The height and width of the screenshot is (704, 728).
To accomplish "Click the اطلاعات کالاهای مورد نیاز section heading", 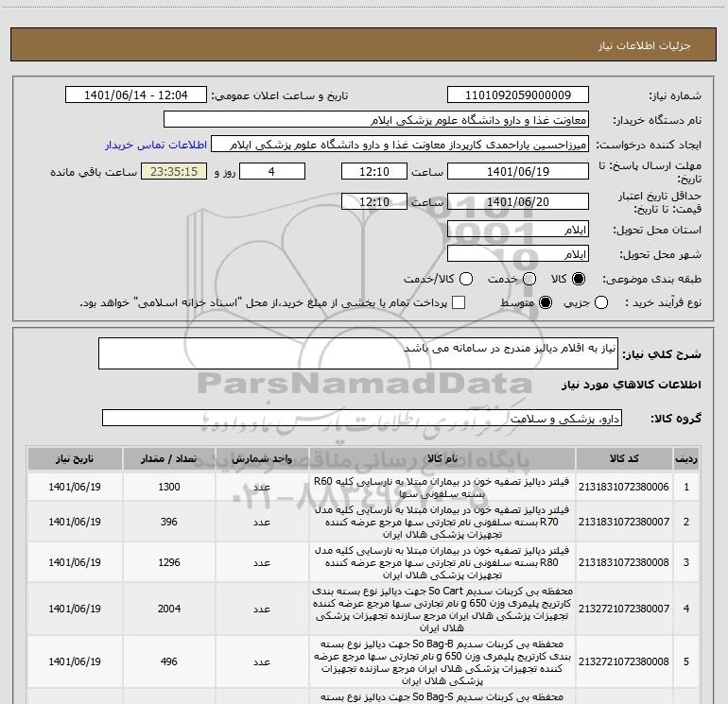I will pyautogui.click(x=631, y=385).
